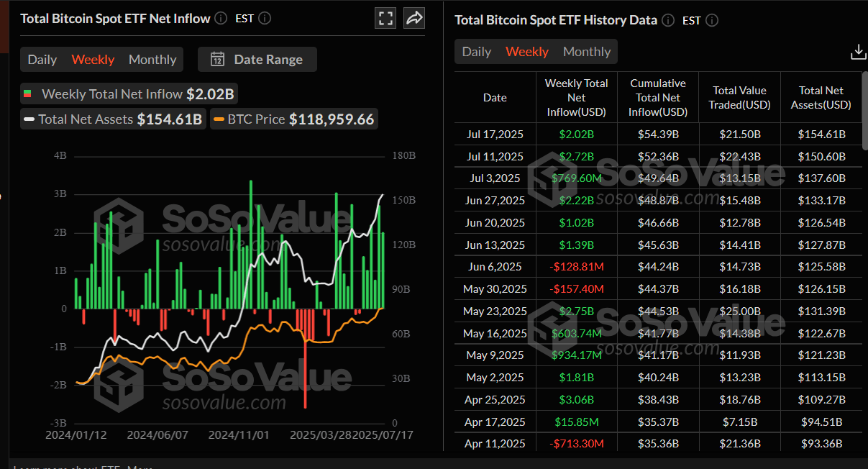The image size is (868, 469).
Task: Click the calendar icon in Date Range
Action: pyautogui.click(x=217, y=60)
